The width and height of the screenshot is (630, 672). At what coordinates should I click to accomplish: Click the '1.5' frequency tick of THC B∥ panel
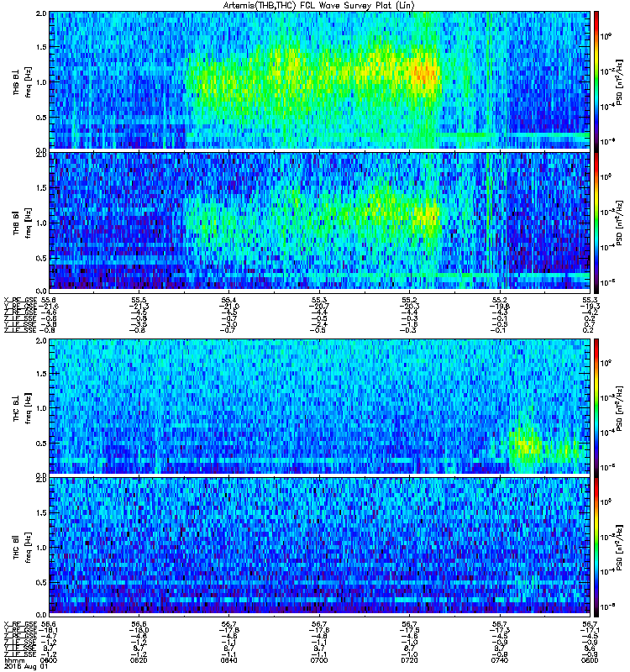coord(41,513)
